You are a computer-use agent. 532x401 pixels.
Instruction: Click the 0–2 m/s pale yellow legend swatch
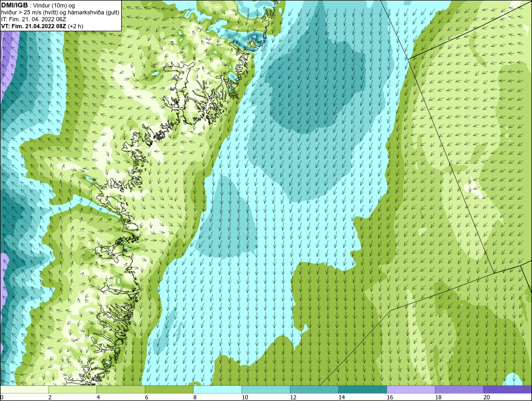24,389
